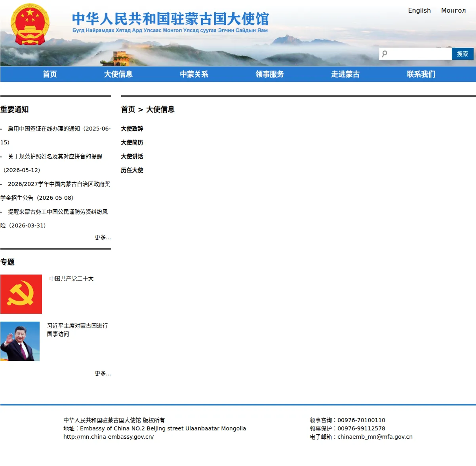Click 更多... under 专题 section

coord(103,373)
